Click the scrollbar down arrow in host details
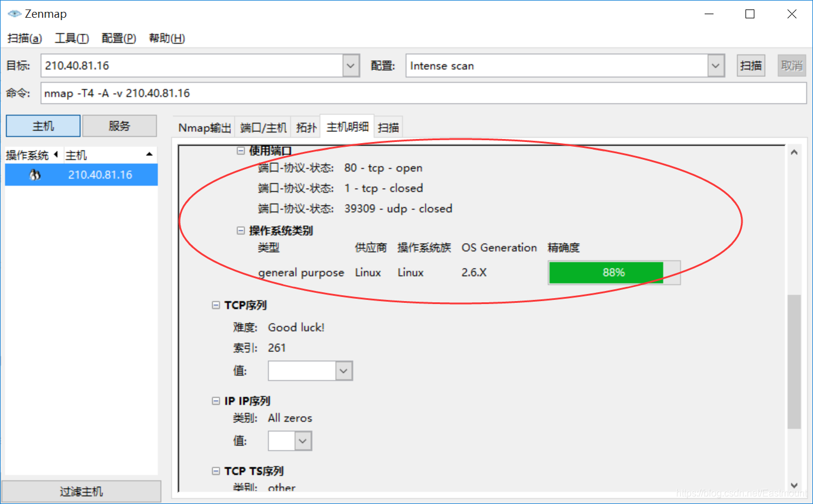This screenshot has height=504, width=813. [794, 484]
